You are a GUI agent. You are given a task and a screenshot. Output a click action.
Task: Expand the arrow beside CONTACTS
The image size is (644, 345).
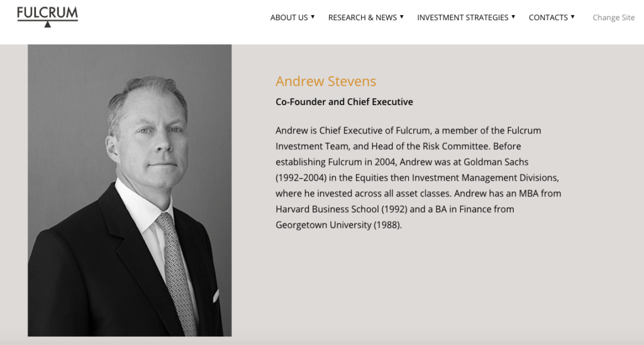click(573, 16)
